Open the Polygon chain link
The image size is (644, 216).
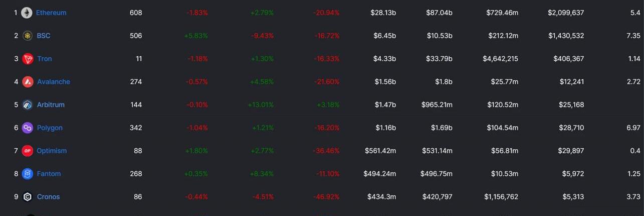click(x=50, y=128)
